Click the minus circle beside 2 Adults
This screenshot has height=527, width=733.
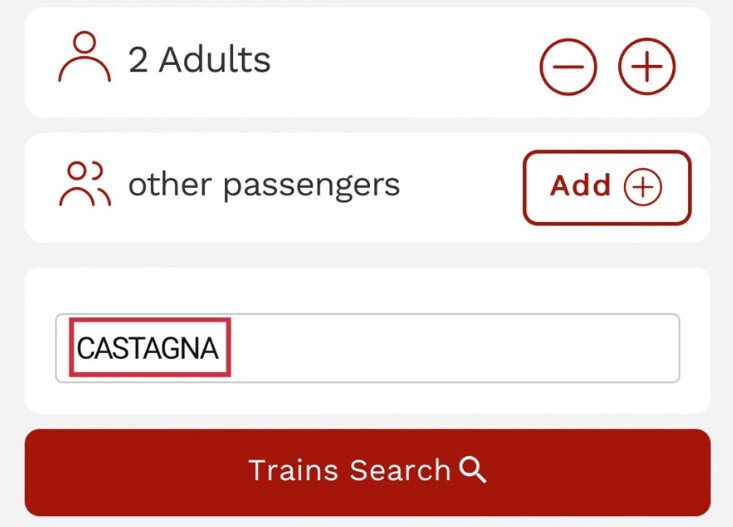tap(568, 67)
